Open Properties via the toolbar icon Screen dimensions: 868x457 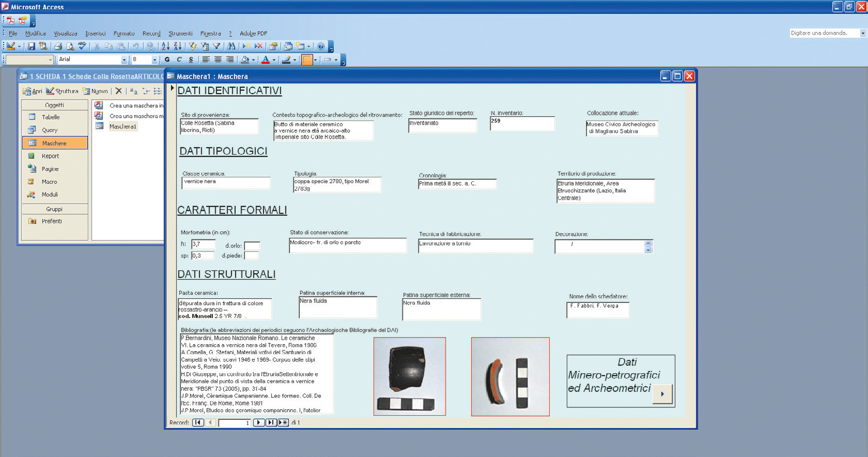pos(273,46)
